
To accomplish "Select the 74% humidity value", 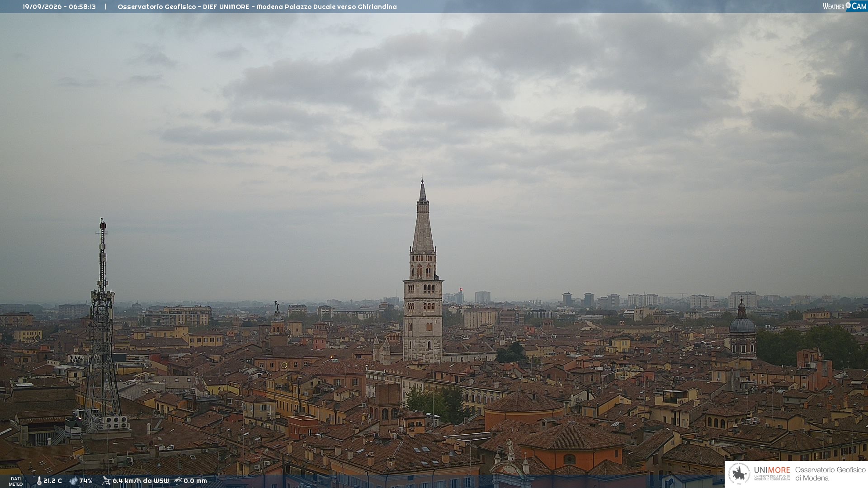I will coord(86,481).
